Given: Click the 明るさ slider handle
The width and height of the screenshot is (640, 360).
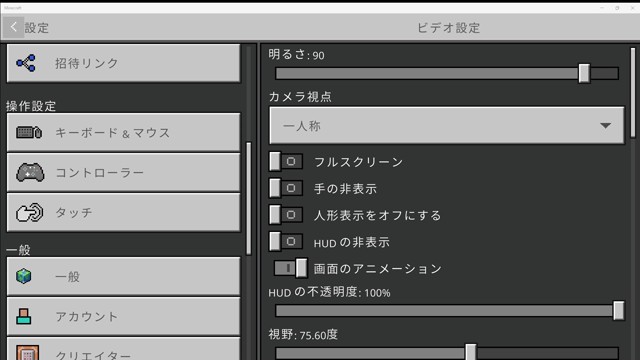Looking at the screenshot, I should click(x=584, y=73).
